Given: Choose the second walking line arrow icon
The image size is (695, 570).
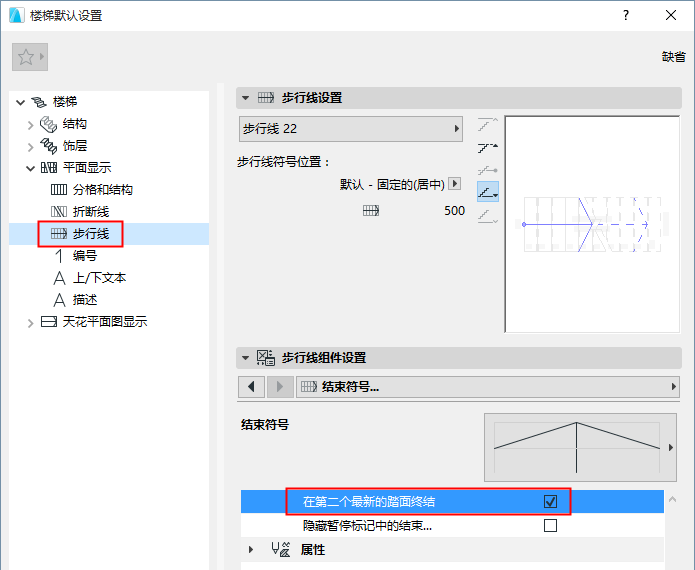Looking at the screenshot, I should [488, 147].
